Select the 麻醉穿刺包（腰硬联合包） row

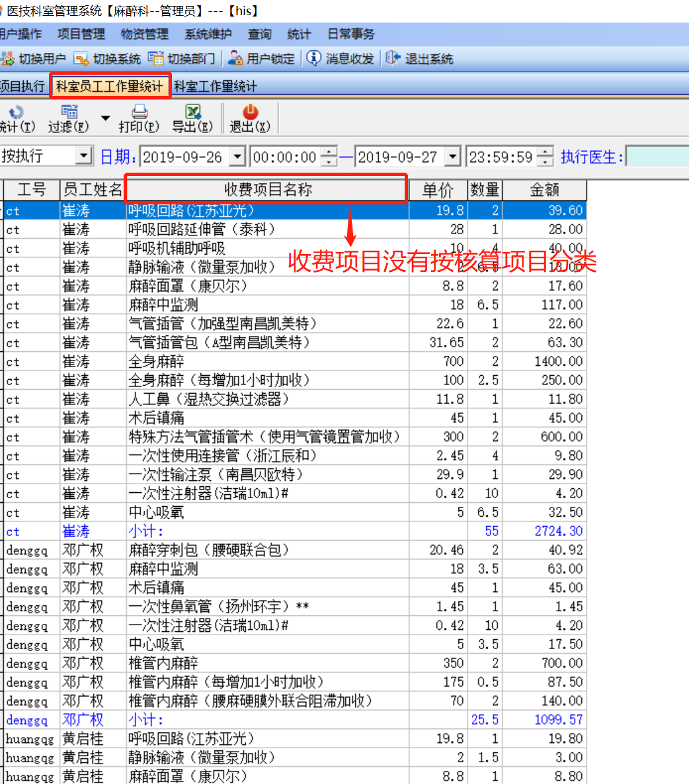tap(295, 550)
